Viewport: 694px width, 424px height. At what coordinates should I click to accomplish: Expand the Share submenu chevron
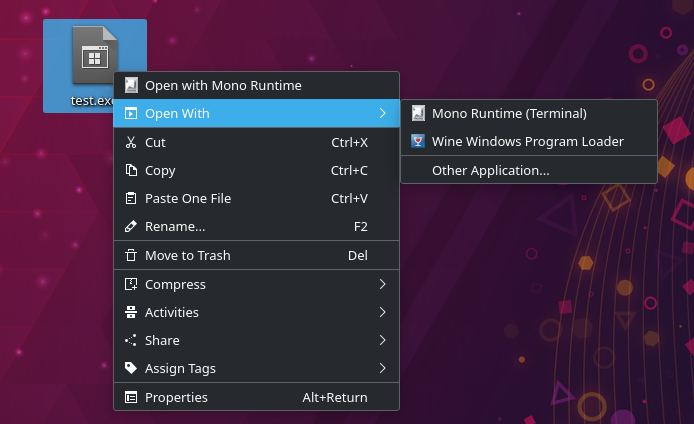coord(383,340)
